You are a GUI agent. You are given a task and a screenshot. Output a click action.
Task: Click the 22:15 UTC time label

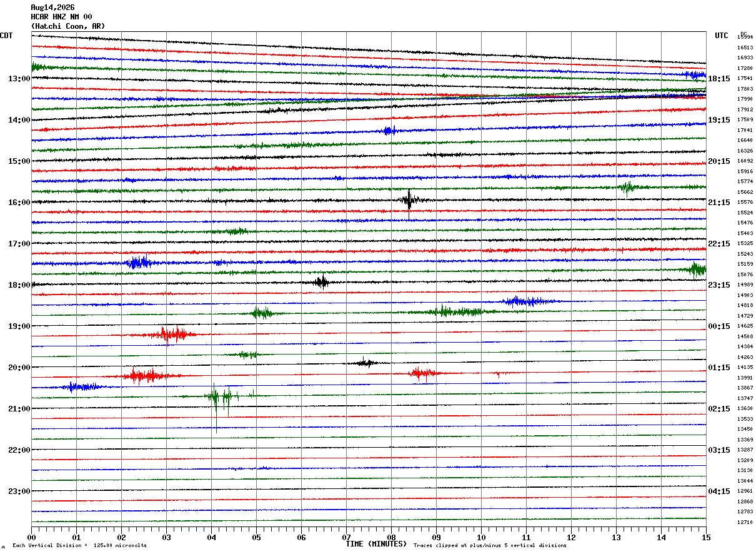click(719, 244)
